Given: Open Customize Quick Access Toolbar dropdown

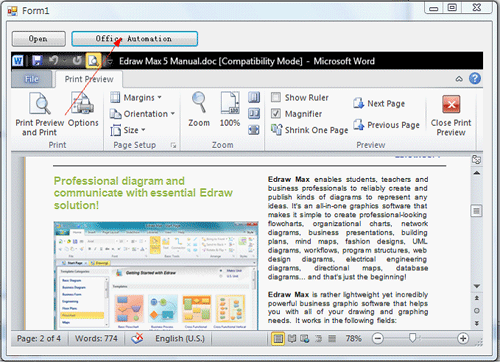Looking at the screenshot, I should click(x=110, y=61).
